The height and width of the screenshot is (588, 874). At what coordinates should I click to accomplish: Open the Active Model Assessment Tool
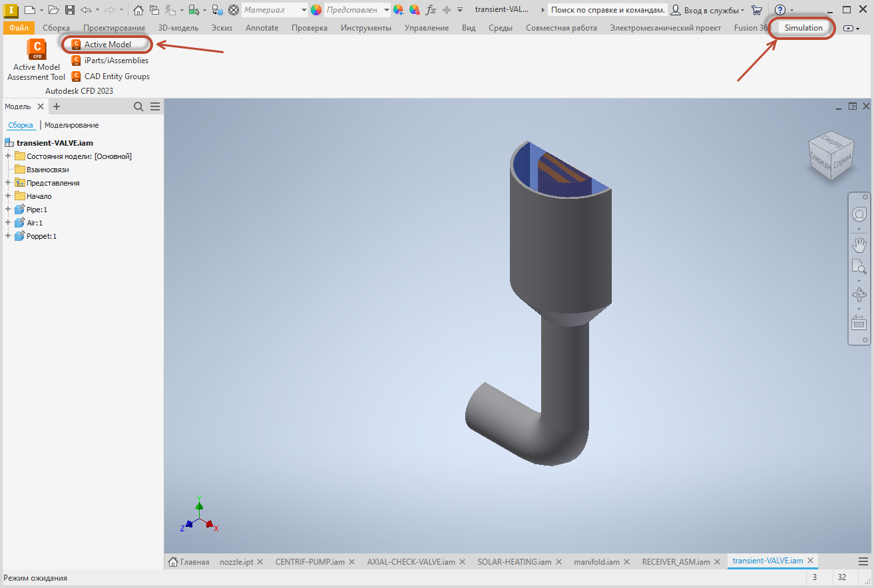(x=37, y=60)
